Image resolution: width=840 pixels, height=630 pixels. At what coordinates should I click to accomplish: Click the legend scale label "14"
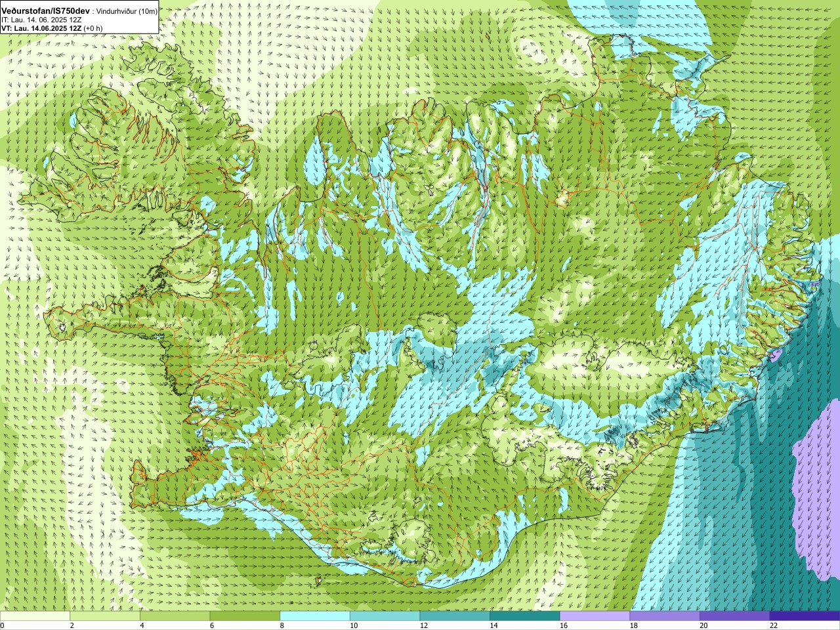point(493,625)
